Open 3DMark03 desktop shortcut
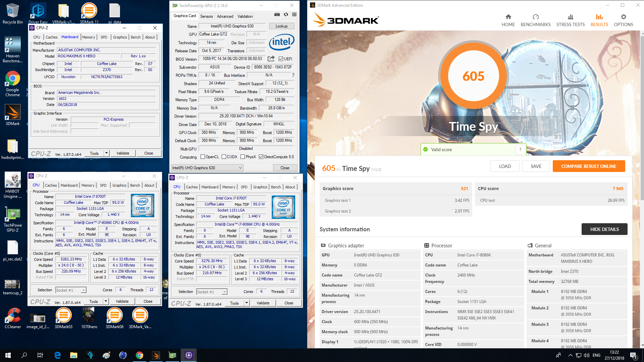 64,318
